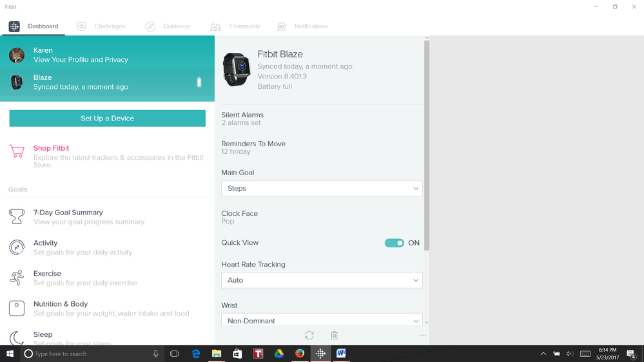This screenshot has width=644, height=362.
Task: Click Karen's profile avatar picture
Action: (x=17, y=55)
